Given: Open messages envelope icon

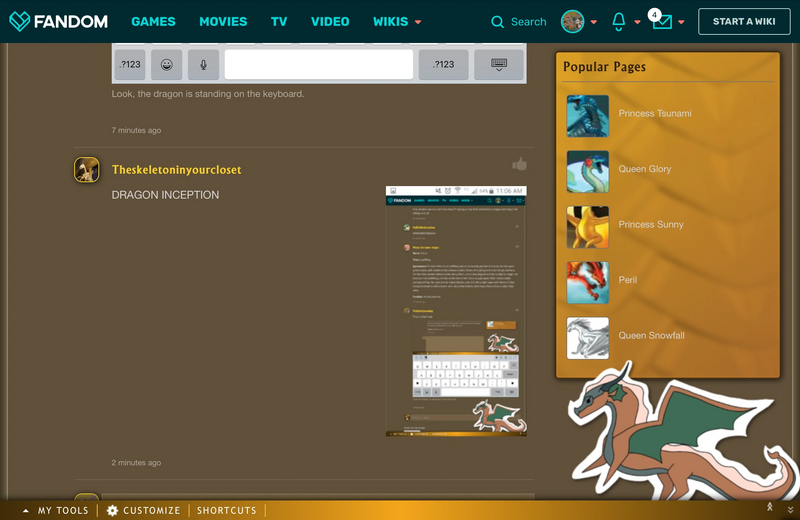Looking at the screenshot, I should (x=662, y=22).
